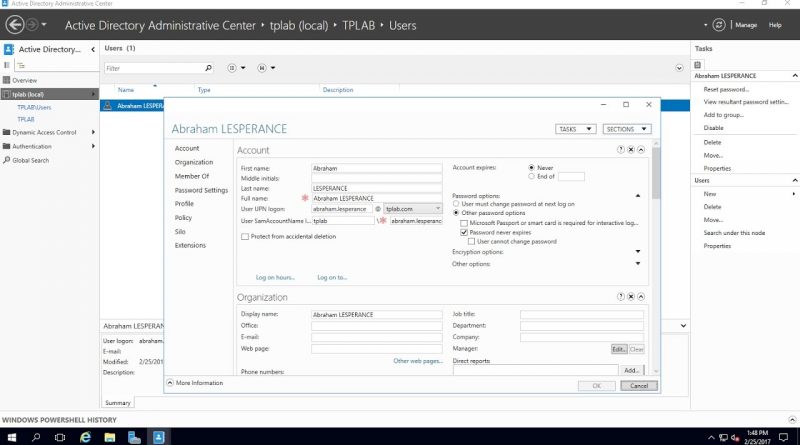The image size is (800, 445).
Task: Check User cannot change password
Action: (471, 241)
